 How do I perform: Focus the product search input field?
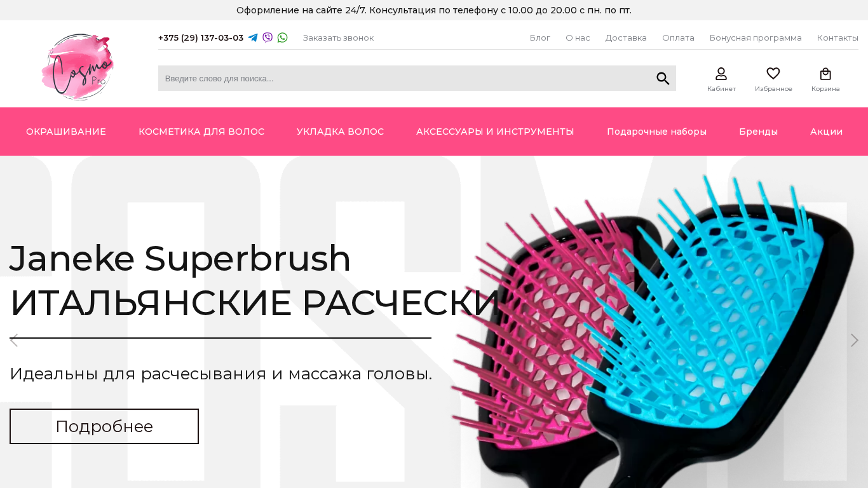407,78
